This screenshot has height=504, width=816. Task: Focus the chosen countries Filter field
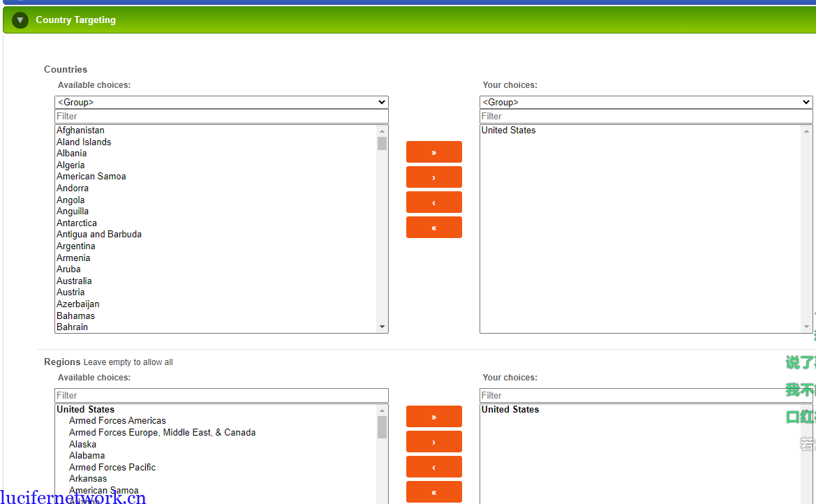tap(646, 117)
